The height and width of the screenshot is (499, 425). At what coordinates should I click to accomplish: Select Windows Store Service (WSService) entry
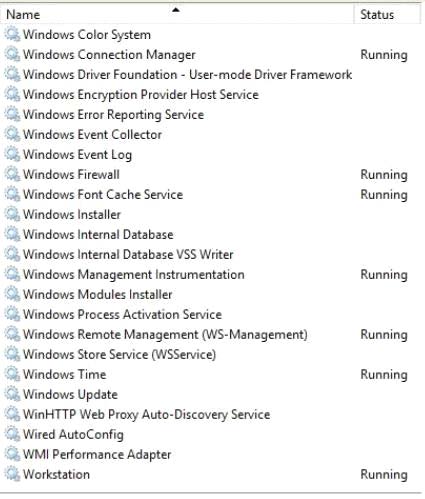point(119,354)
